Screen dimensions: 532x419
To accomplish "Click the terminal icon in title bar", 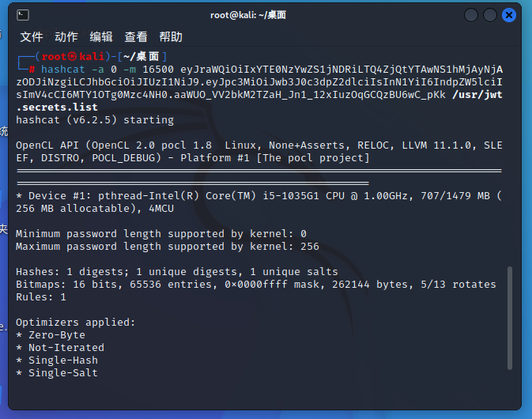I will click(23, 15).
